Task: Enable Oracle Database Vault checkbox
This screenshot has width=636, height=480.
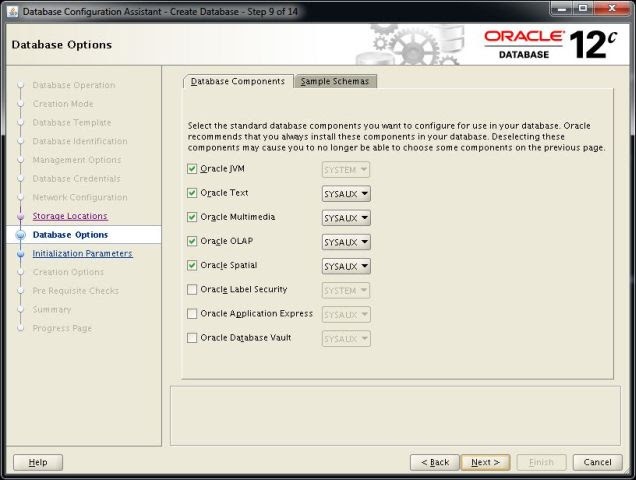Action: pyautogui.click(x=192, y=338)
